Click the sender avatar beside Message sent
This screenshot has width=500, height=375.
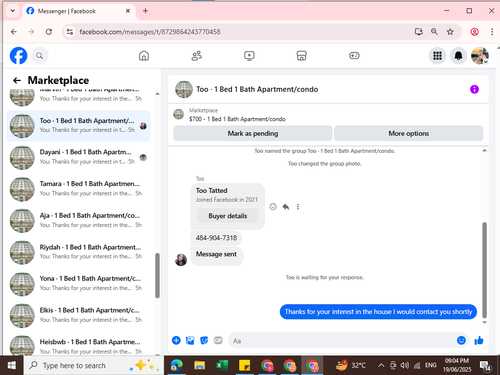[181, 260]
